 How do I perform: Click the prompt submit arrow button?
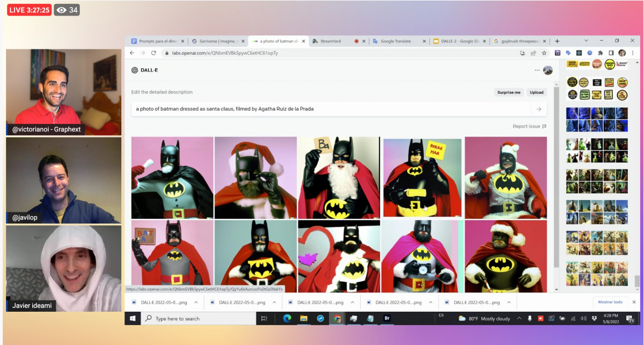(539, 109)
